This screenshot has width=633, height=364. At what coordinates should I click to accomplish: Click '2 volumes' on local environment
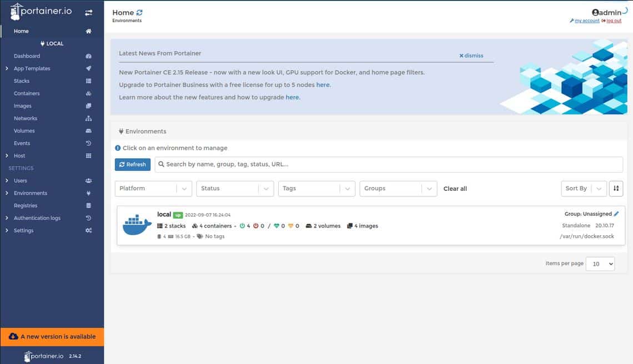(323, 226)
